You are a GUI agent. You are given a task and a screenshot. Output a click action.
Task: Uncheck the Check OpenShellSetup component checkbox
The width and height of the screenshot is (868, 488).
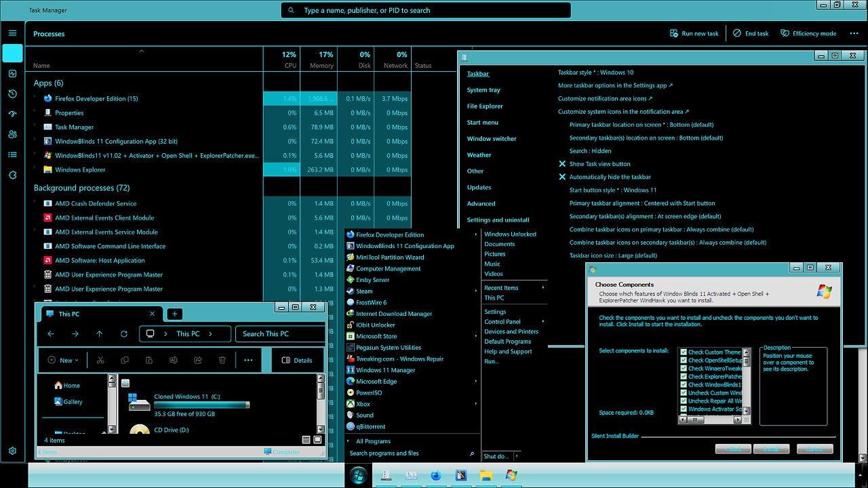click(x=684, y=361)
